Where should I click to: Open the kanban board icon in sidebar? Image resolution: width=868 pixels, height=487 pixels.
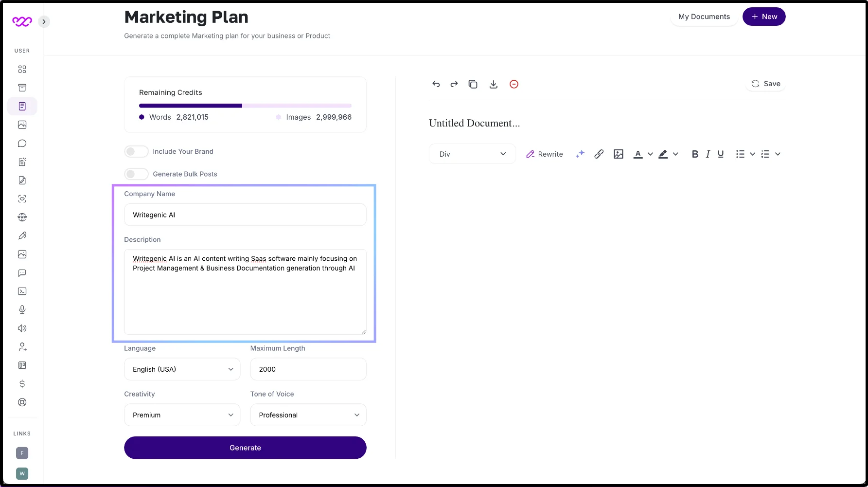tap(22, 365)
